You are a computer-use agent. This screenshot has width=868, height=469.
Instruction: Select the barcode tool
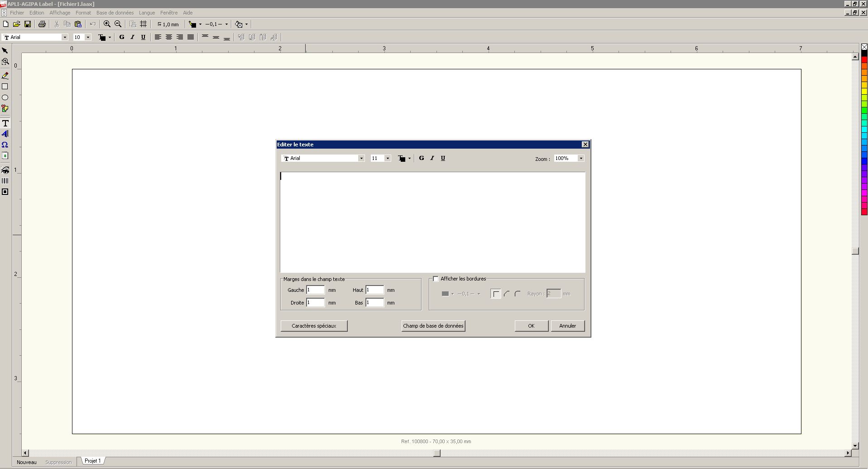coord(5,181)
